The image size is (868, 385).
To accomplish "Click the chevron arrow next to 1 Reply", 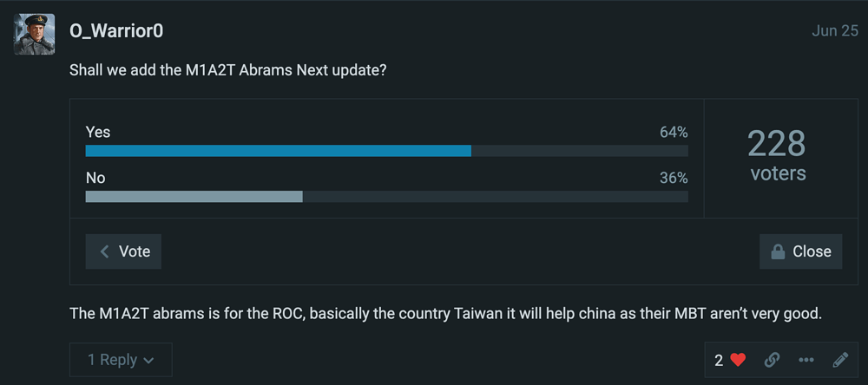I will (149, 360).
